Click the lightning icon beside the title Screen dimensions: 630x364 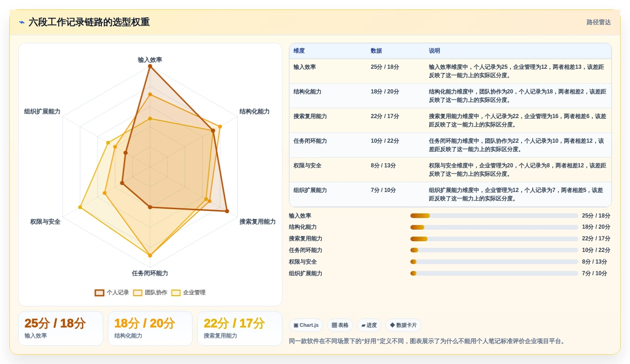(21, 22)
